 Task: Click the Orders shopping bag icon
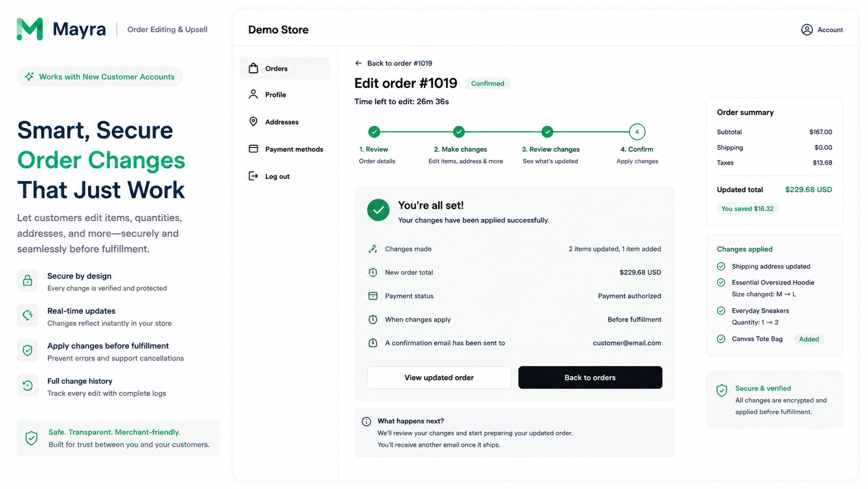(x=253, y=68)
